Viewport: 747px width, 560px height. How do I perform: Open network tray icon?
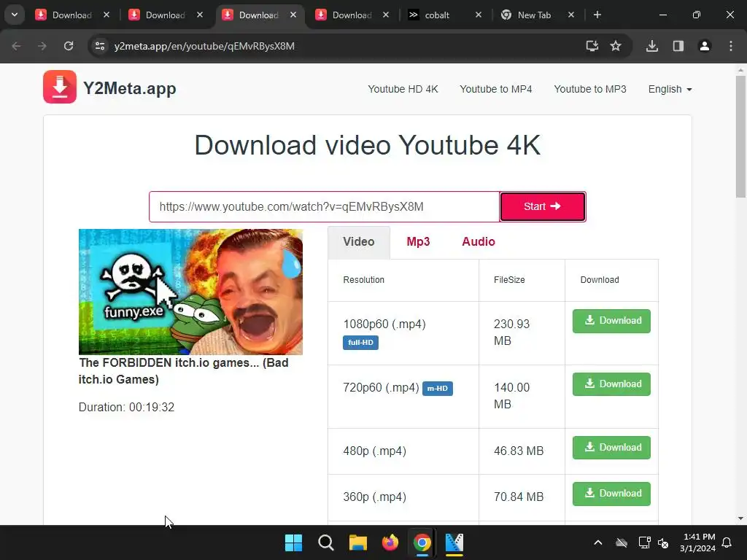[644, 542]
